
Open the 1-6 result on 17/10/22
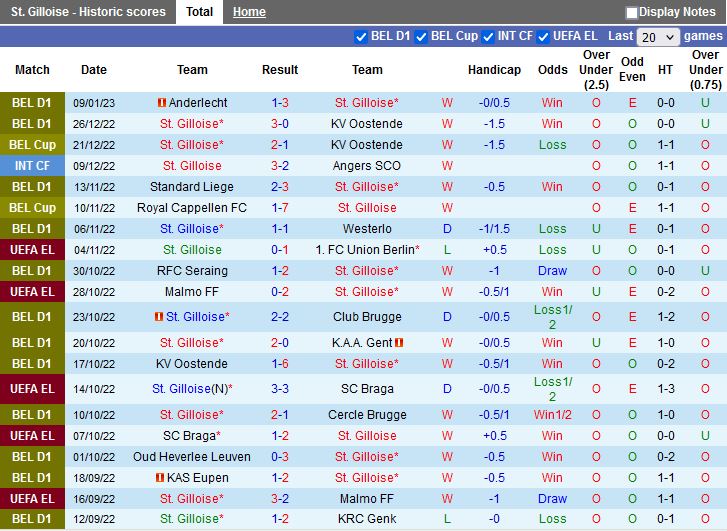pyautogui.click(x=280, y=364)
